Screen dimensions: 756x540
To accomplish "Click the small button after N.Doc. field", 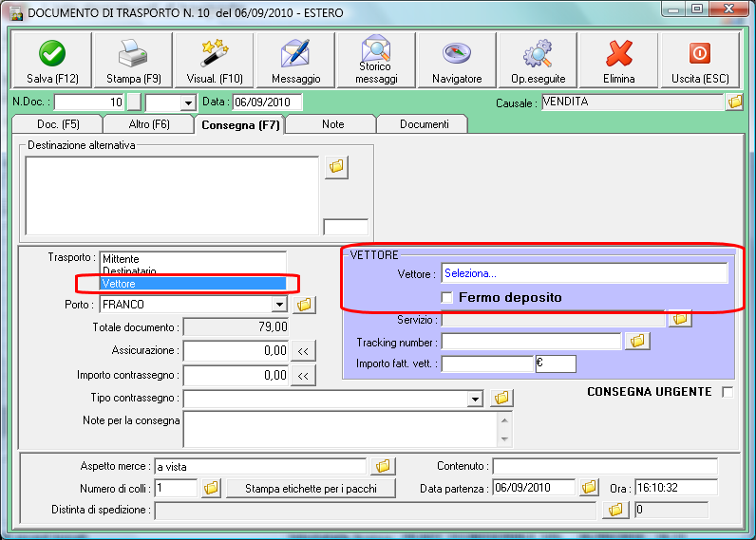I will pyautogui.click(x=134, y=102).
